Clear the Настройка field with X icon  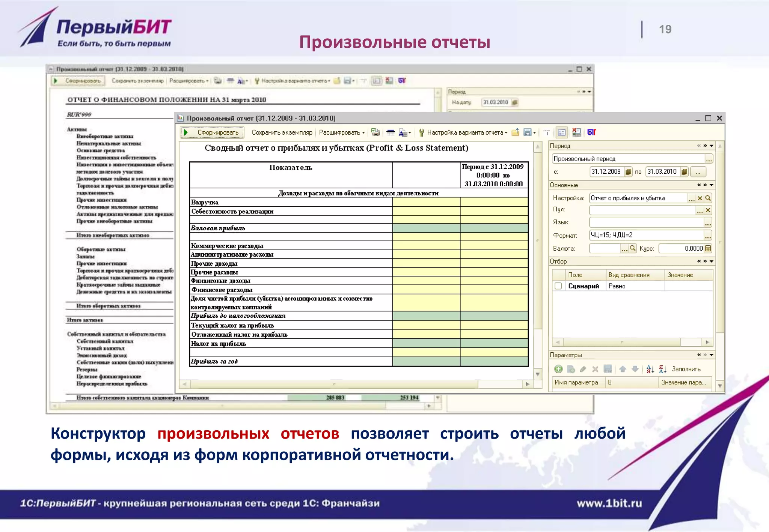(x=700, y=198)
